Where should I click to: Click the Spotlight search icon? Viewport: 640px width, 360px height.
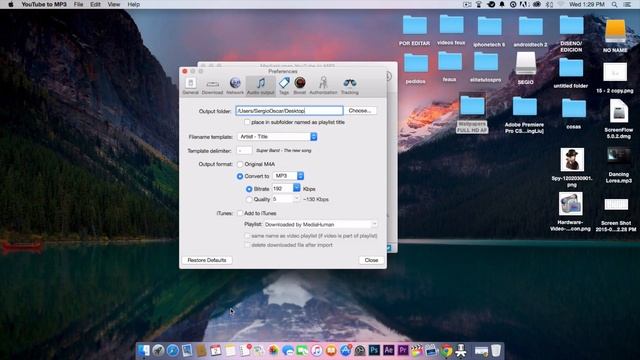(x=614, y=4)
